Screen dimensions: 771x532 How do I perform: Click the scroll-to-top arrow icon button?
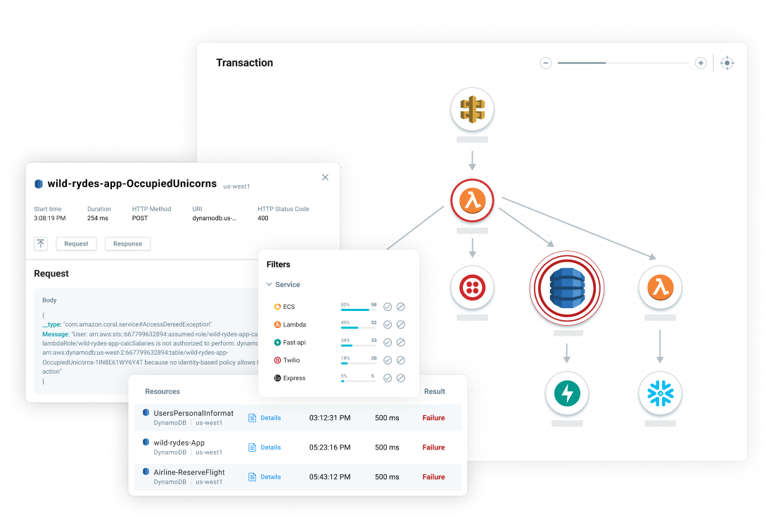(x=41, y=243)
